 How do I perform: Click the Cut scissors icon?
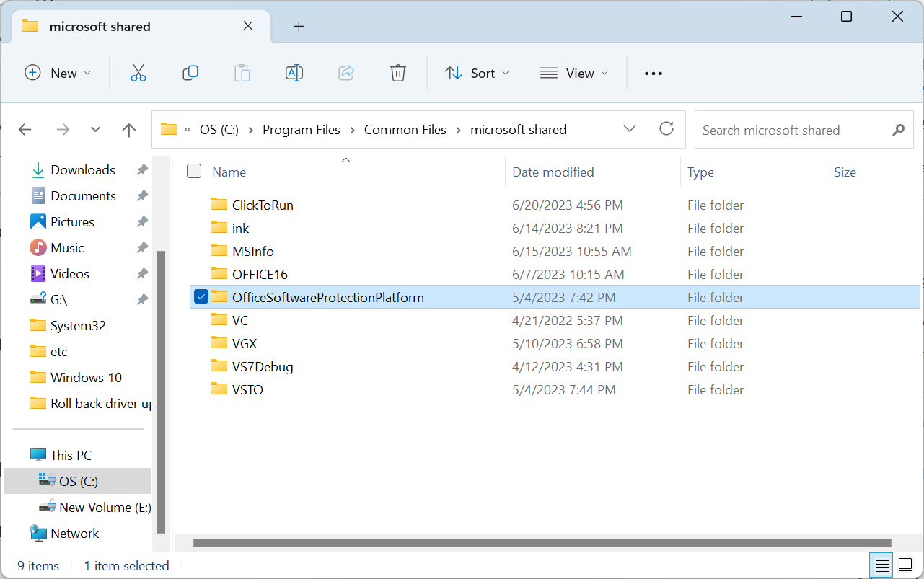pyautogui.click(x=138, y=73)
